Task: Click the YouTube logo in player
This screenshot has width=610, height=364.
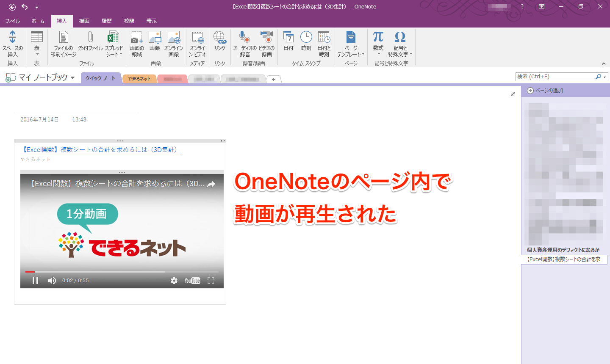Action: (192, 281)
